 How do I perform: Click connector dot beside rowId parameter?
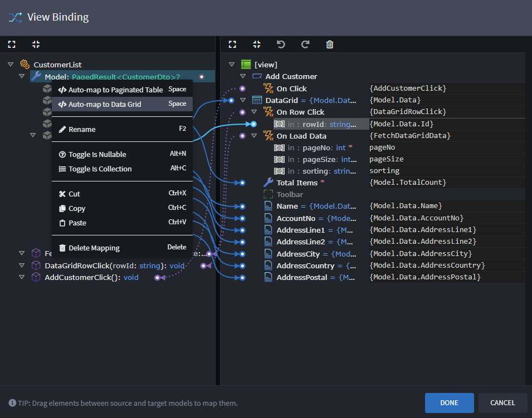[253, 124]
